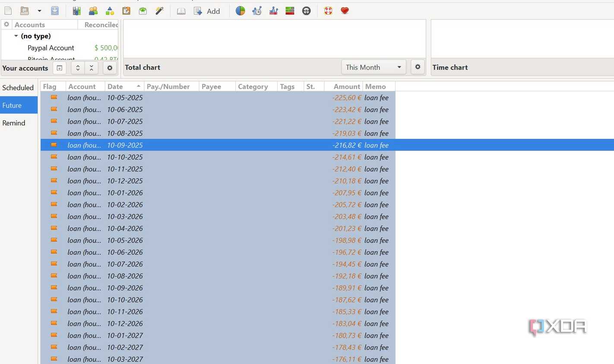
Task: Save the file with the download-arrow icon
Action: pos(55,11)
